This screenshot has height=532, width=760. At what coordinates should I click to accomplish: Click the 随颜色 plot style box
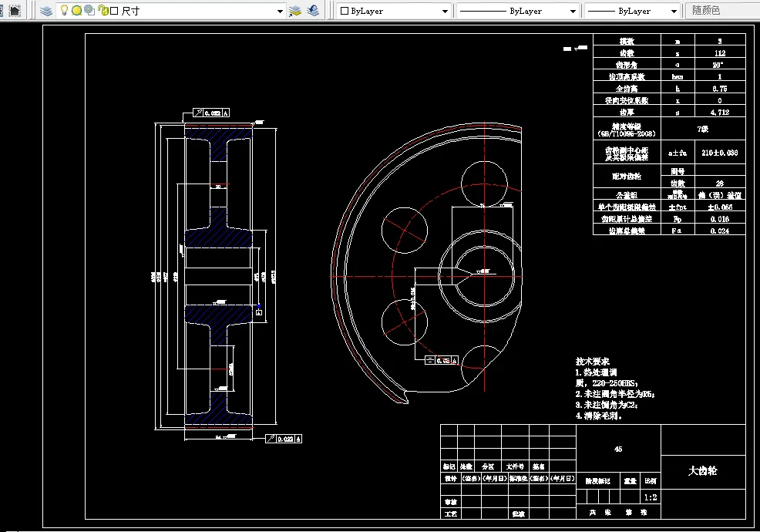(x=722, y=11)
